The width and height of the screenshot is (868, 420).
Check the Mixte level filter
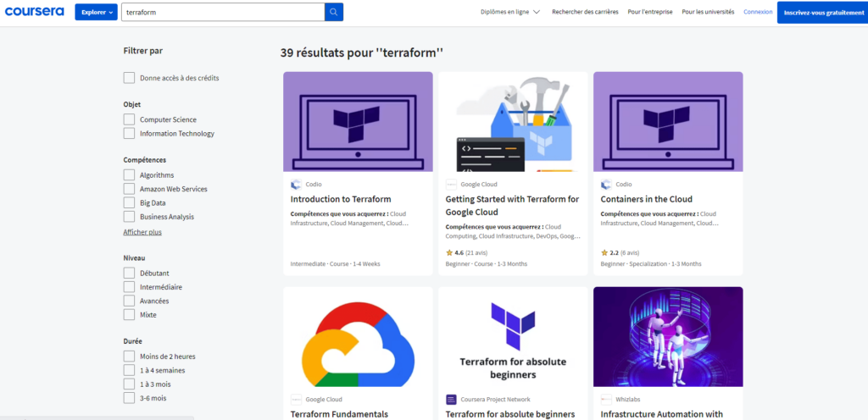click(129, 314)
